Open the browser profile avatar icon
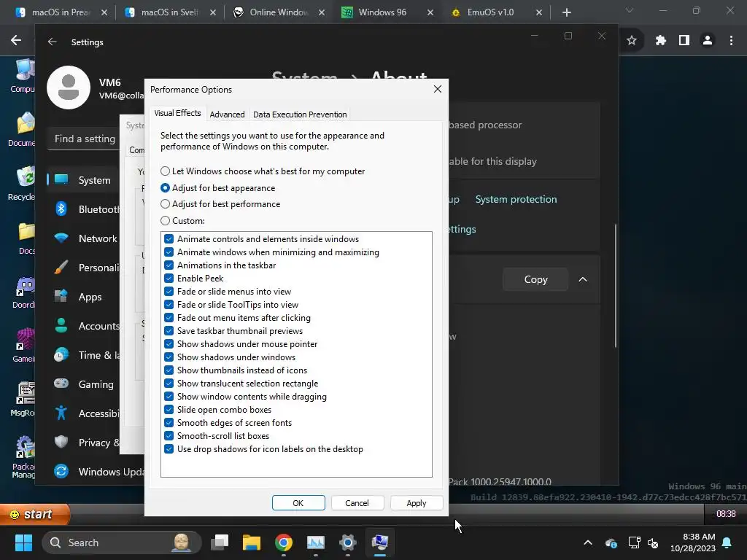Viewport: 747px width, 560px height. click(708, 41)
